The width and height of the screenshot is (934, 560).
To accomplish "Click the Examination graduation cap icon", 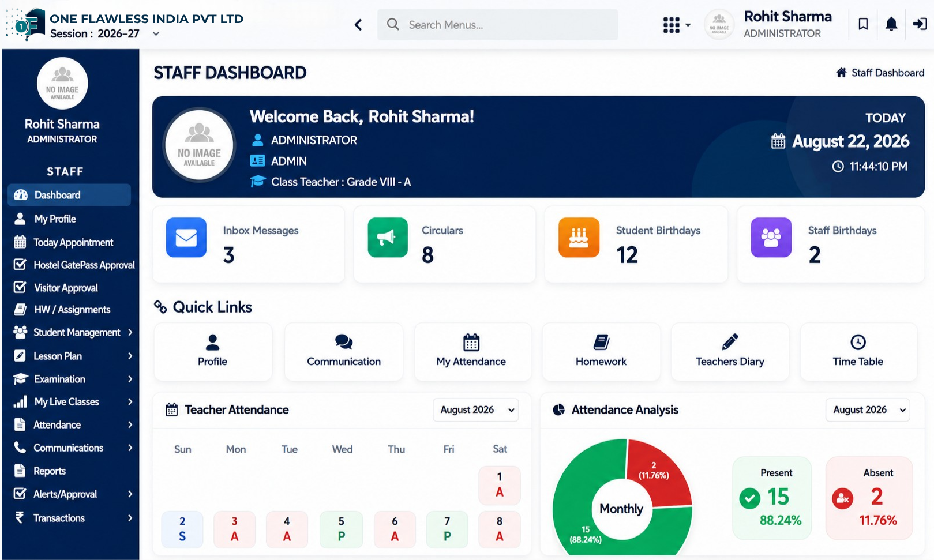I will pyautogui.click(x=21, y=379).
